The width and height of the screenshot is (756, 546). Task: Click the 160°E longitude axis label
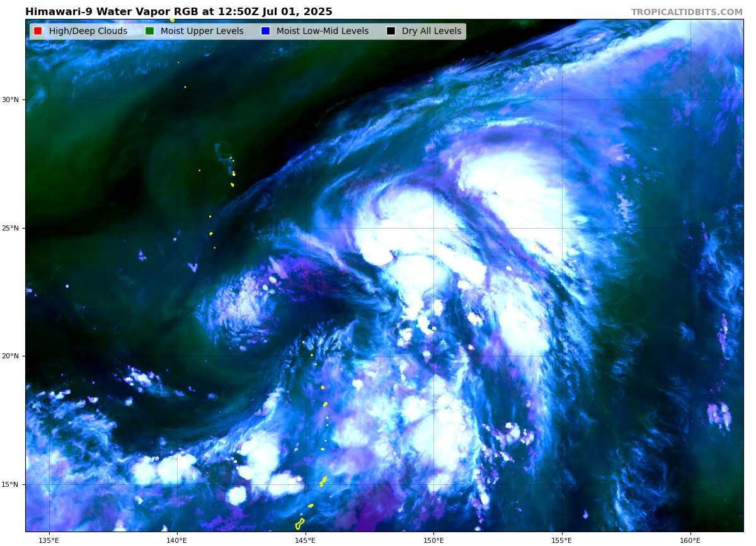690,540
